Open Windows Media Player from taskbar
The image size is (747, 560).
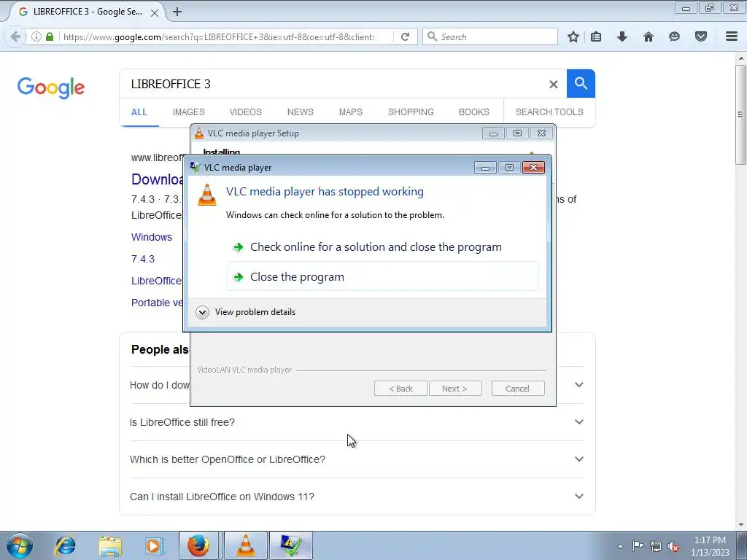pos(155,545)
